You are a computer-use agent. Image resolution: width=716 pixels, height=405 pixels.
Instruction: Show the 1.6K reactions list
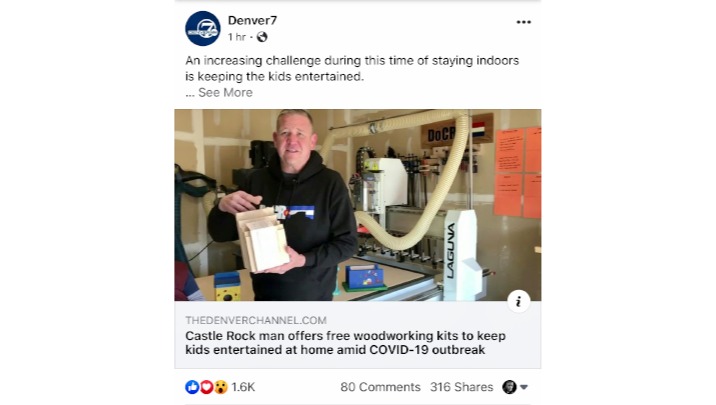(243, 387)
